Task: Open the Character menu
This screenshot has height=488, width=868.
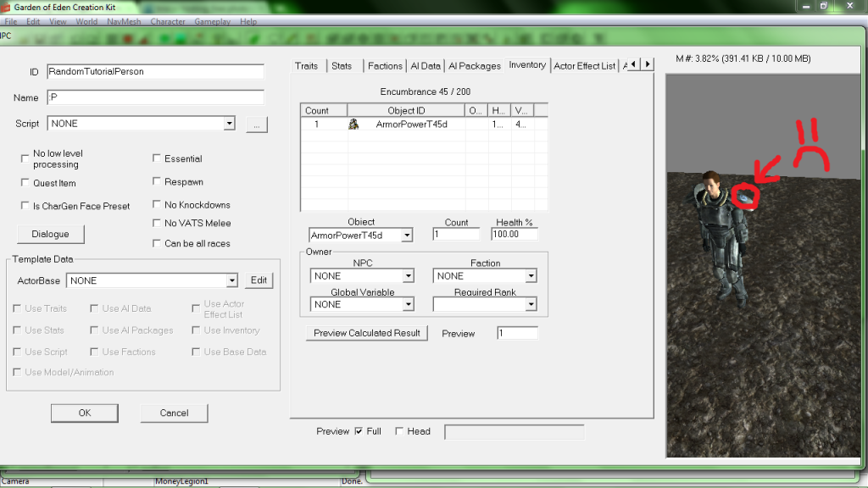Action: 168,21
